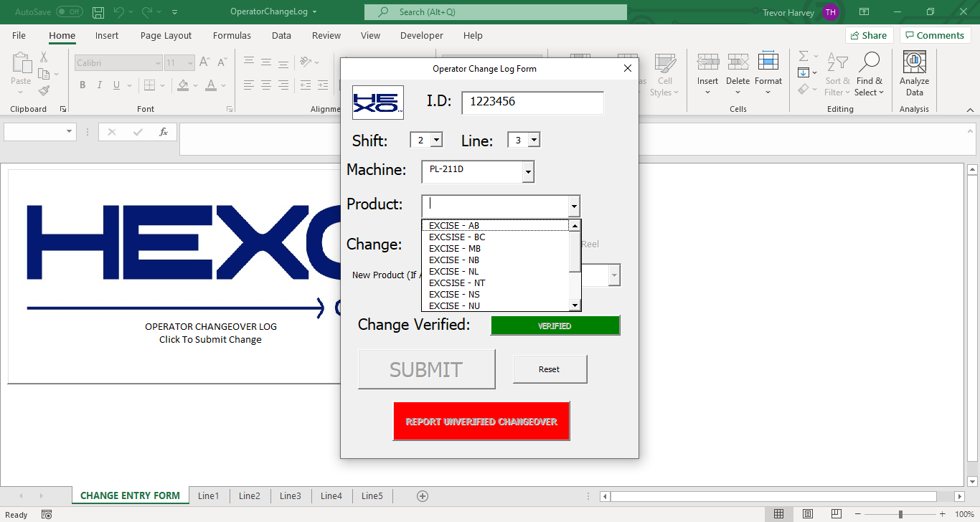Click the Normal view icon in status bar
The width and height of the screenshot is (980, 522).
tap(778, 514)
